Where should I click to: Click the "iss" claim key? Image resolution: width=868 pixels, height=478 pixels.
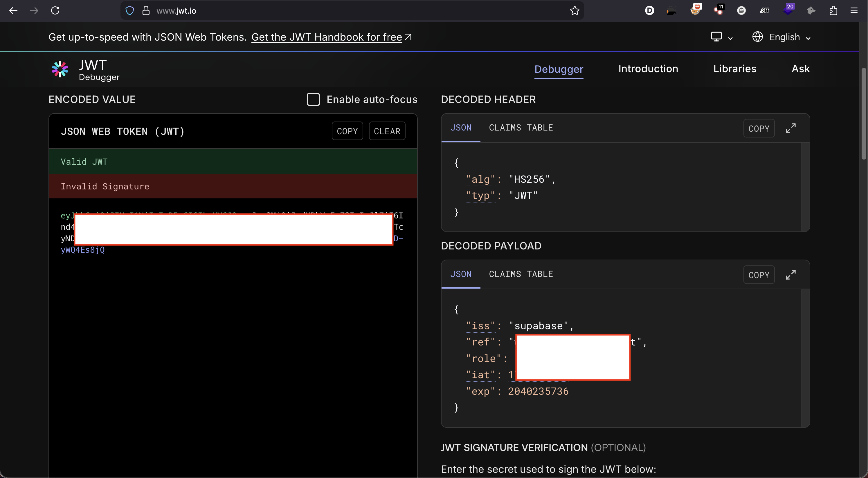(480, 326)
